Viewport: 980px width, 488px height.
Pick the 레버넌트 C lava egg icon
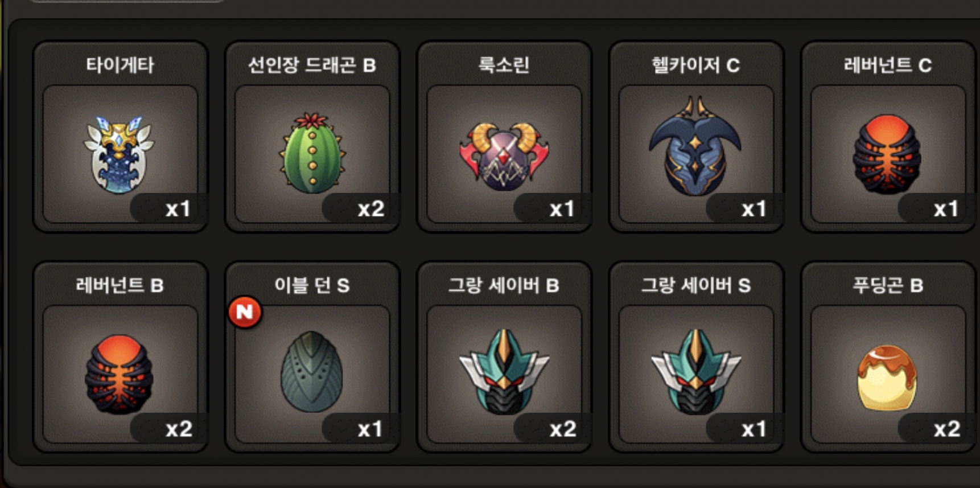click(887, 154)
